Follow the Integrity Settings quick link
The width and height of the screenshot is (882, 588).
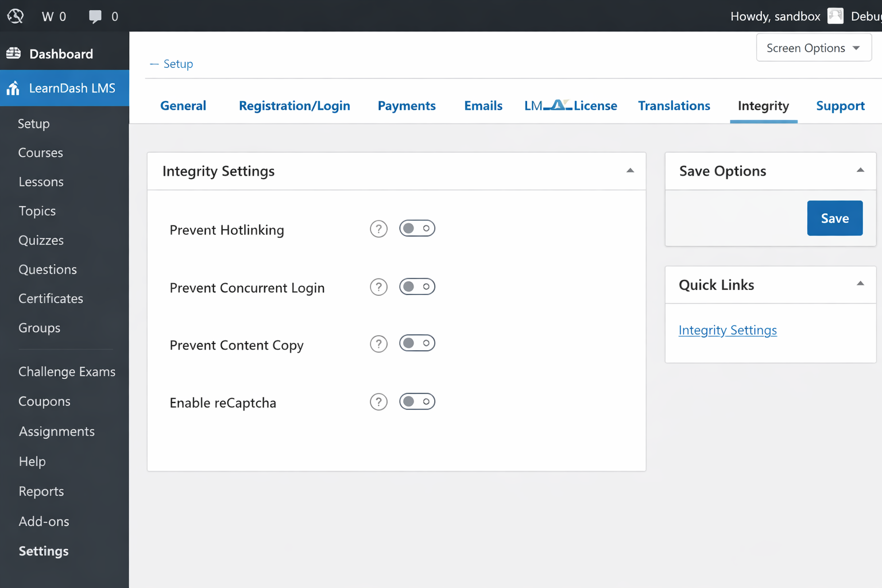tap(727, 330)
